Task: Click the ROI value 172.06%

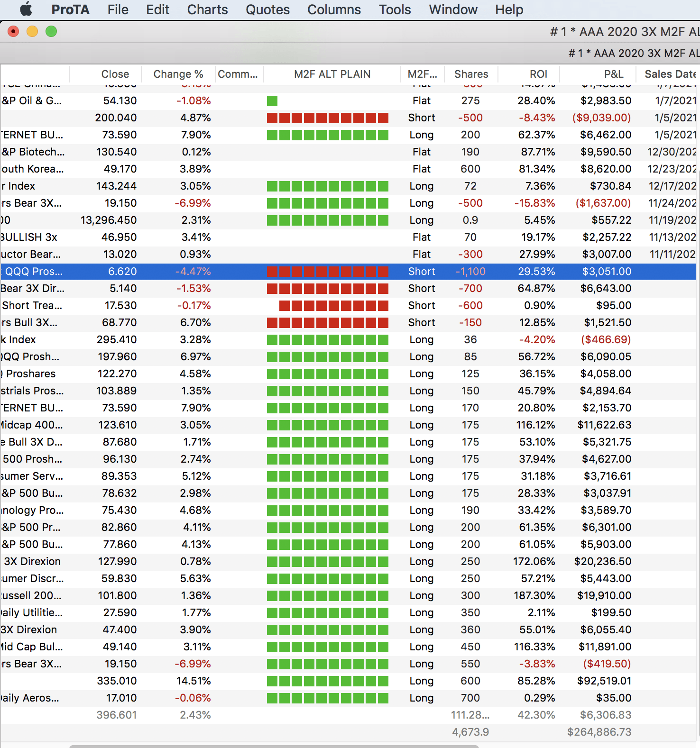Action: (534, 562)
